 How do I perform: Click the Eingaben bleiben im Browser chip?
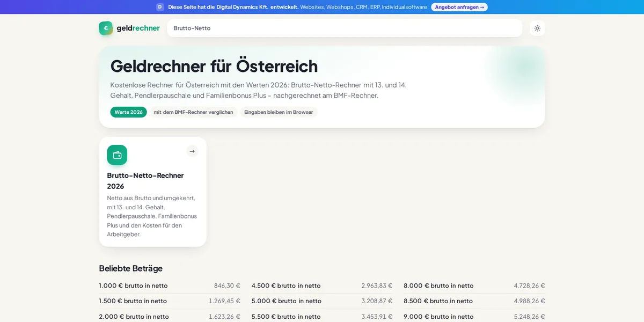click(x=279, y=112)
